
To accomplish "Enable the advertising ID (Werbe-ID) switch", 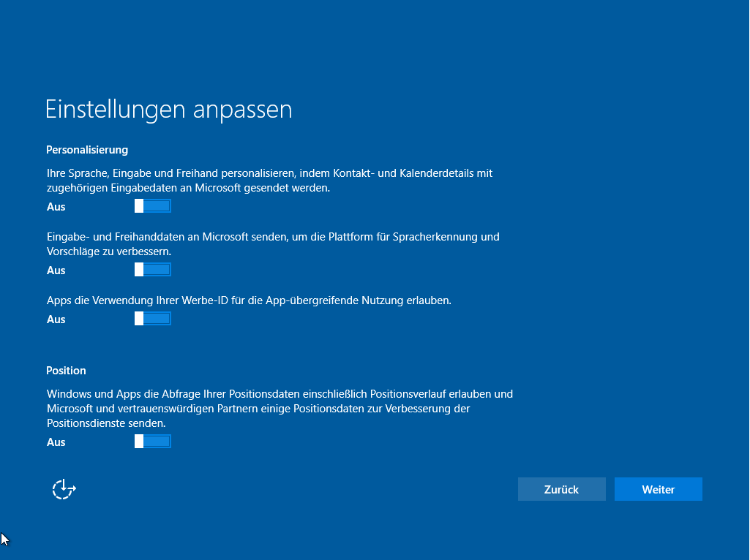I will tap(153, 319).
